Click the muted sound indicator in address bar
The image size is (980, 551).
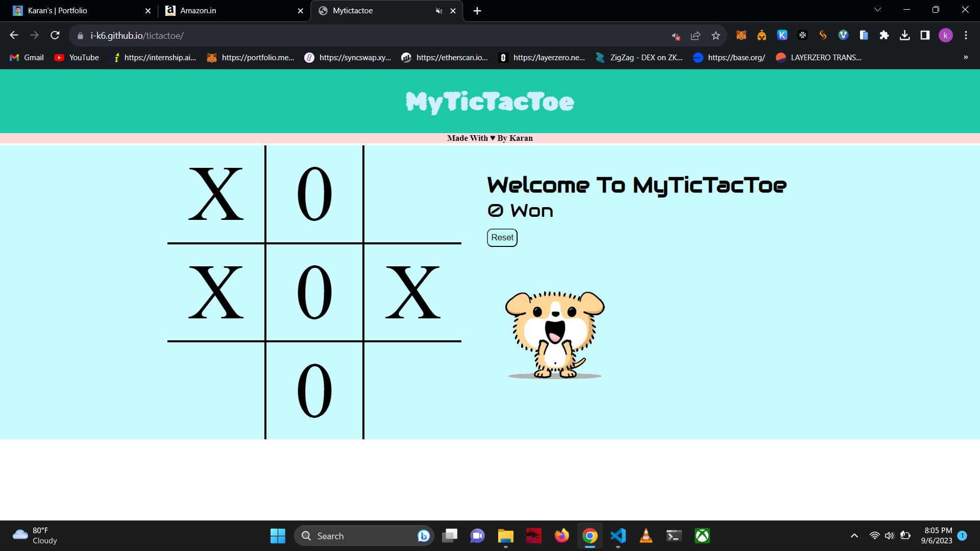(676, 36)
